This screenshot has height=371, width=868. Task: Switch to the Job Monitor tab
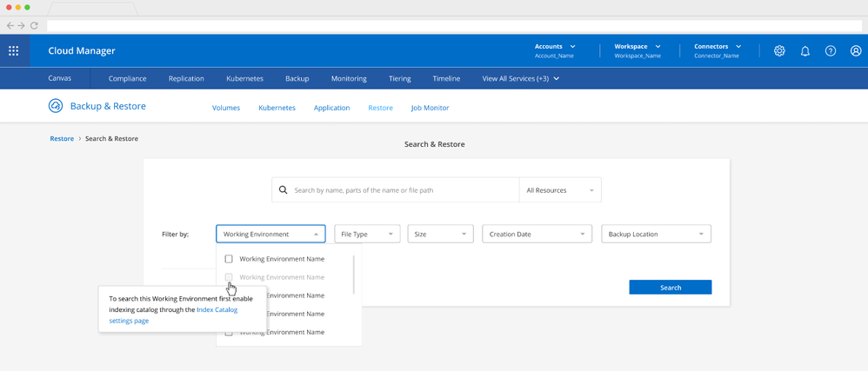[x=430, y=108]
